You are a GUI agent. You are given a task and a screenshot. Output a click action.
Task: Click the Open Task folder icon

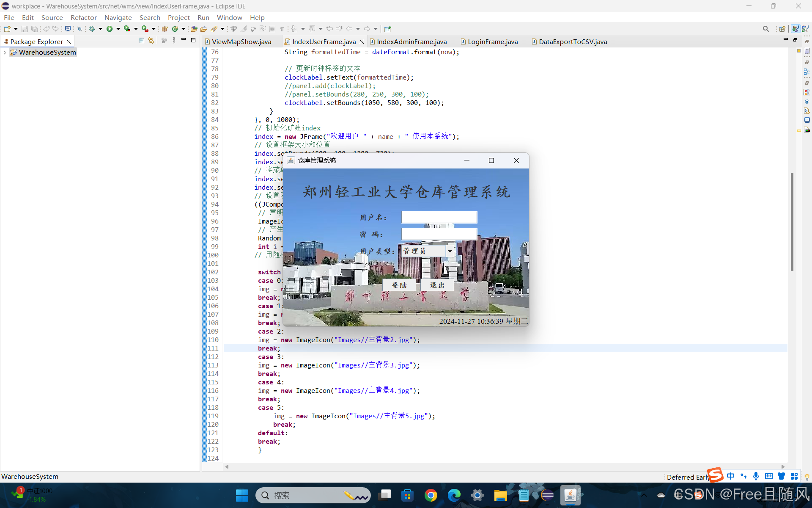(x=204, y=29)
